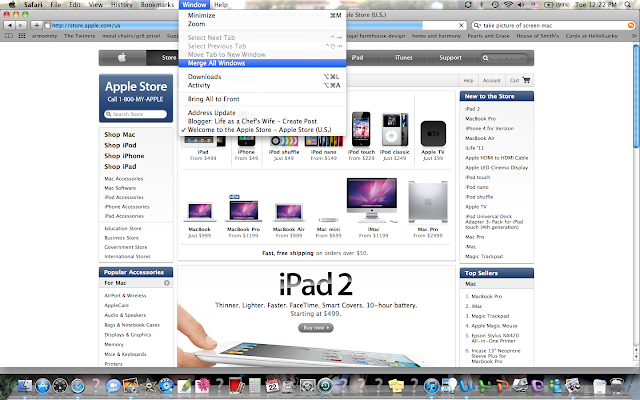Click the Bluetooth icon in menu bar

point(481,4)
